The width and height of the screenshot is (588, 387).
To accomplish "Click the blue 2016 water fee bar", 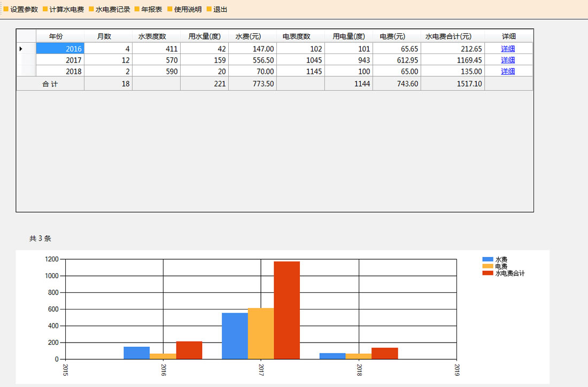I will pyautogui.click(x=136, y=353).
